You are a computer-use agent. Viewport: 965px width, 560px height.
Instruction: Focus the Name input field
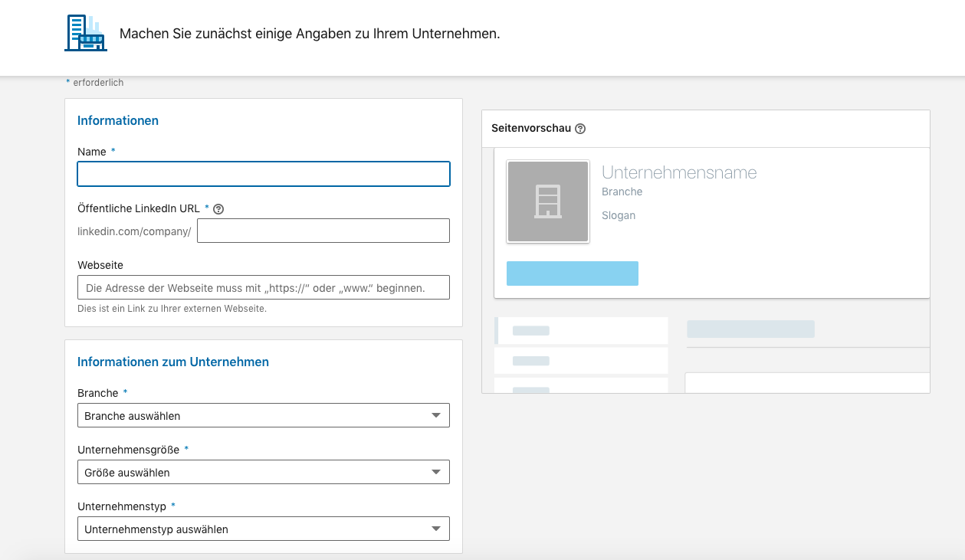coord(264,174)
